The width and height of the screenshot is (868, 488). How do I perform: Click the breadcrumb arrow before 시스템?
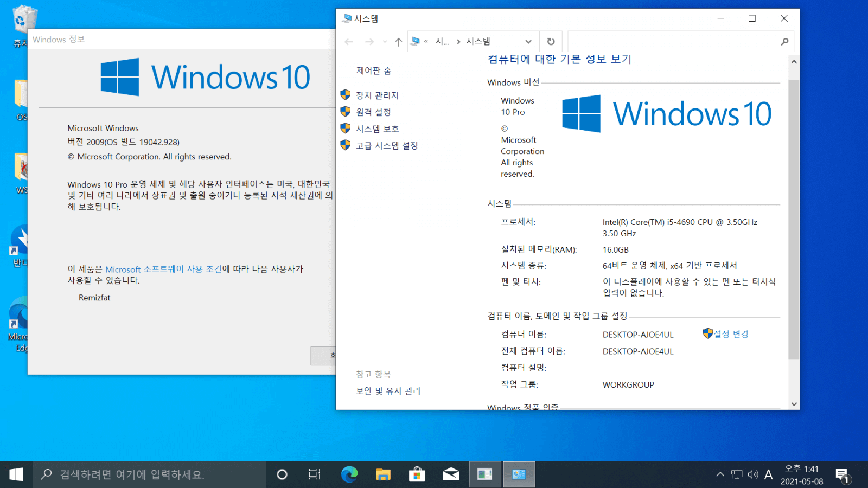tap(458, 42)
